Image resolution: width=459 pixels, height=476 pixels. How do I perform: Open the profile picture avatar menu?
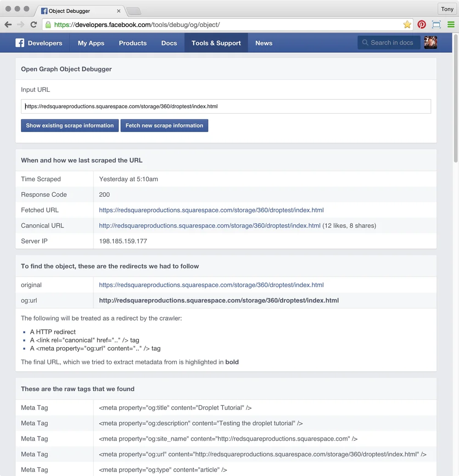click(431, 43)
